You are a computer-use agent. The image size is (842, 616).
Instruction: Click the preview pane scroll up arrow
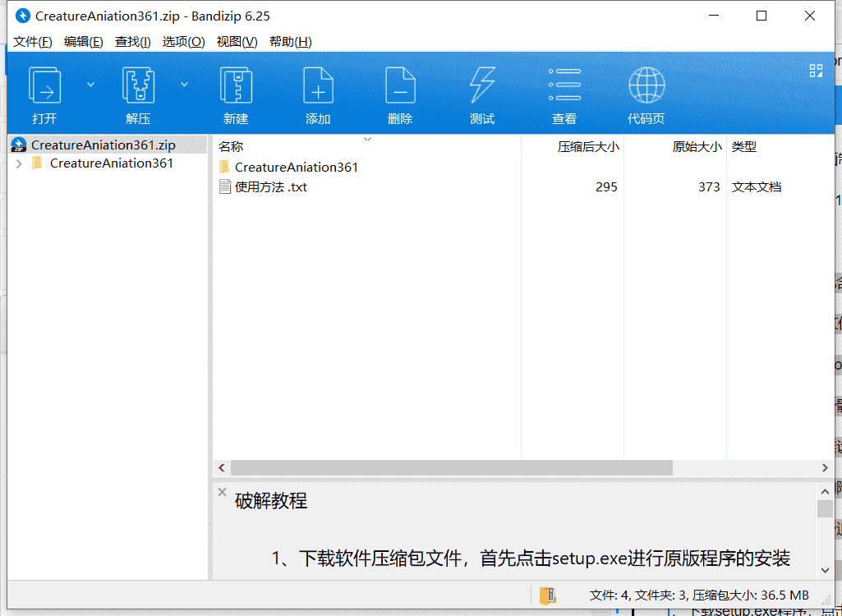(826, 491)
